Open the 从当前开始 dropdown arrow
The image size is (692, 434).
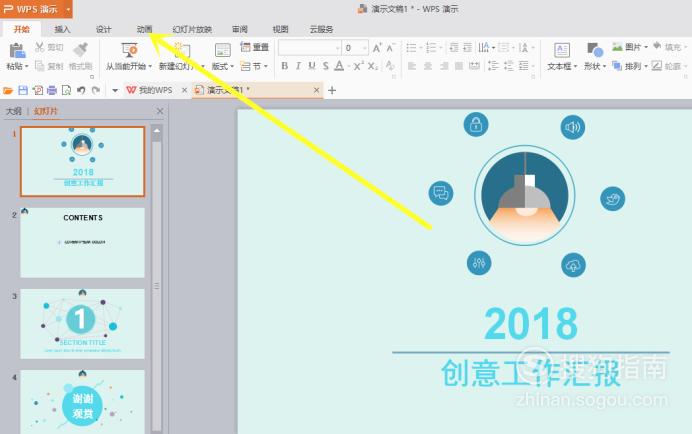pyautogui.click(x=150, y=67)
